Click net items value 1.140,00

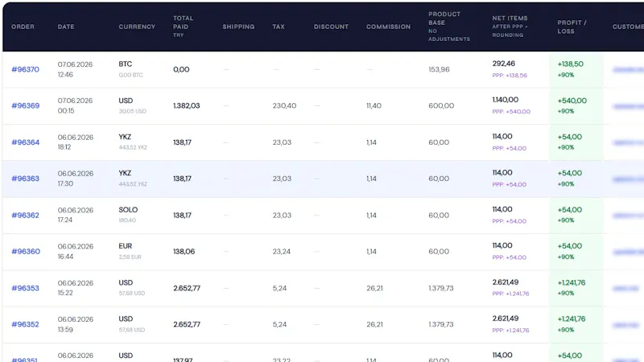[x=506, y=100]
